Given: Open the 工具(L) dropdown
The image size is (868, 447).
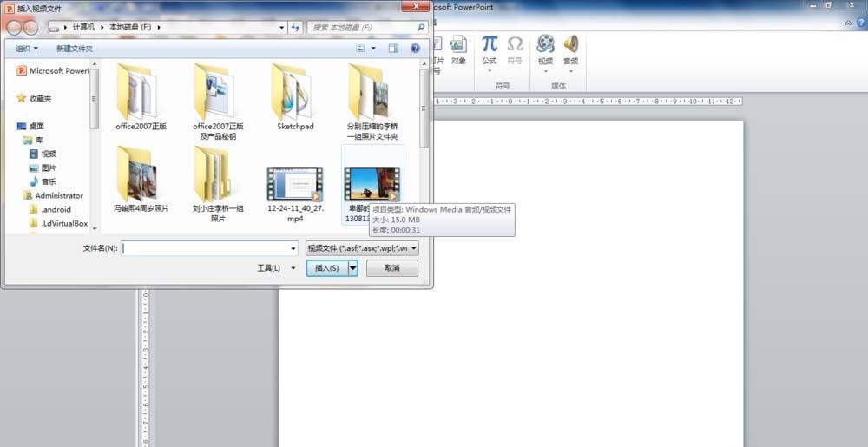Looking at the screenshot, I should 277,267.
